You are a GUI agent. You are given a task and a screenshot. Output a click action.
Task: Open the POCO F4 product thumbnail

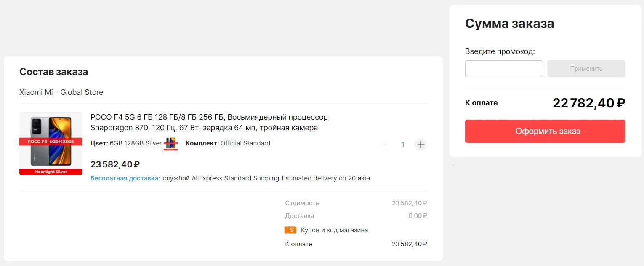[x=51, y=143]
